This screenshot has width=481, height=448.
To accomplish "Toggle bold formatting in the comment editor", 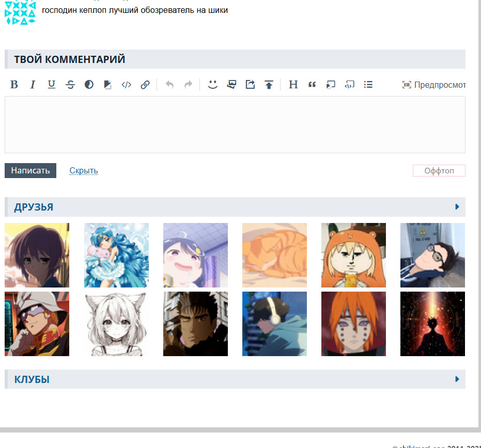I will [x=14, y=85].
